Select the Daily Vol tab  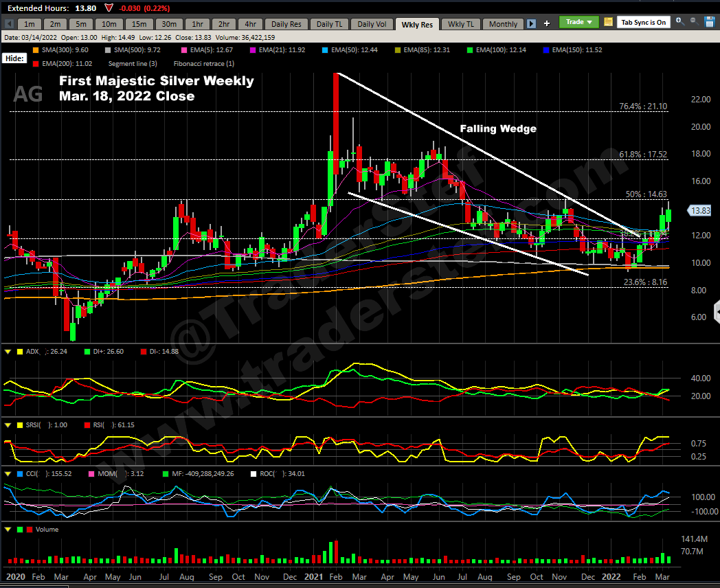pos(372,24)
